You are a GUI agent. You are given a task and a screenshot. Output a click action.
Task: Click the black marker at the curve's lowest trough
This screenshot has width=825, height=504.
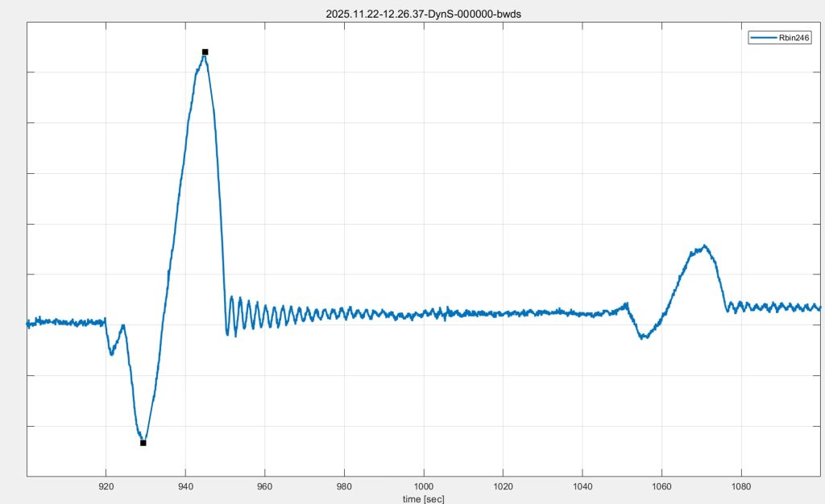click(143, 443)
